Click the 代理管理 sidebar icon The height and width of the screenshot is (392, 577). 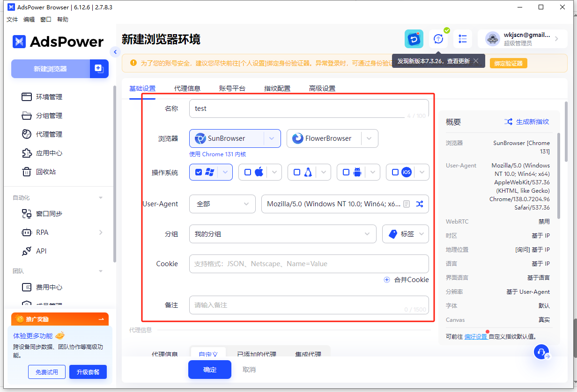click(27, 134)
